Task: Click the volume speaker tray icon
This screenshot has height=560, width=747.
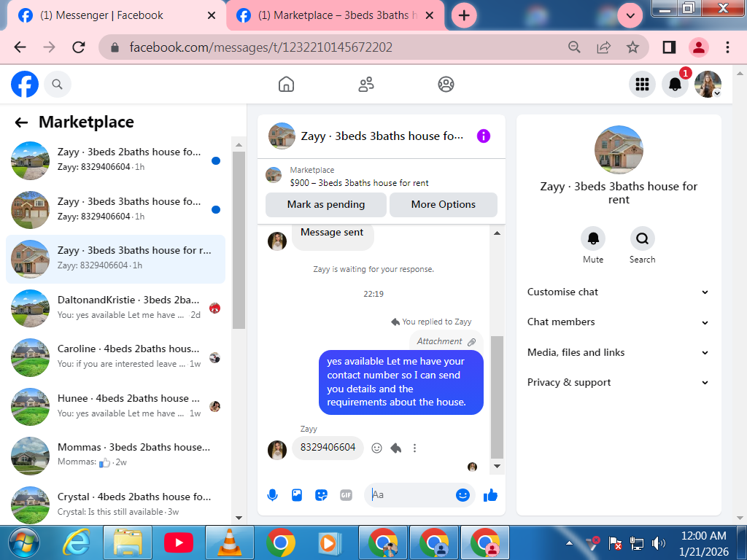Action: (x=658, y=542)
